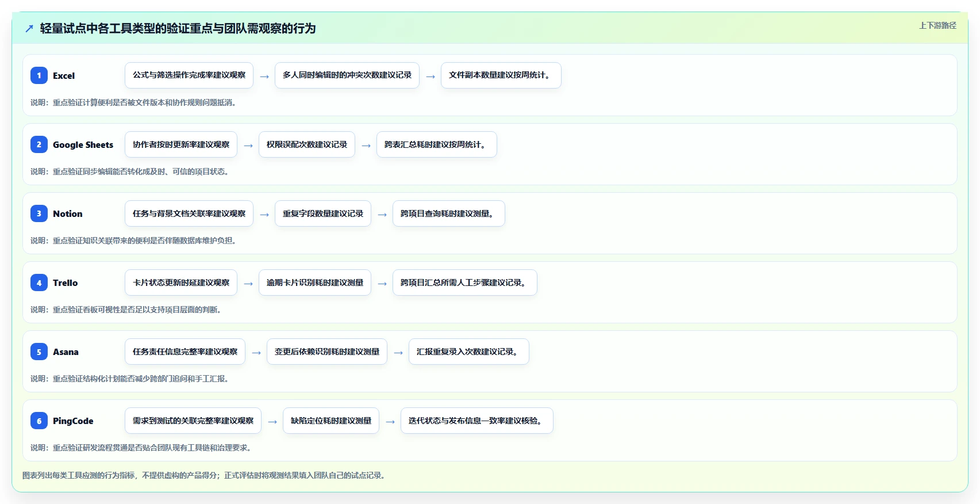Image resolution: width=980 pixels, height=504 pixels.
Task: Select number badge 4 for Trello
Action: [x=39, y=282]
